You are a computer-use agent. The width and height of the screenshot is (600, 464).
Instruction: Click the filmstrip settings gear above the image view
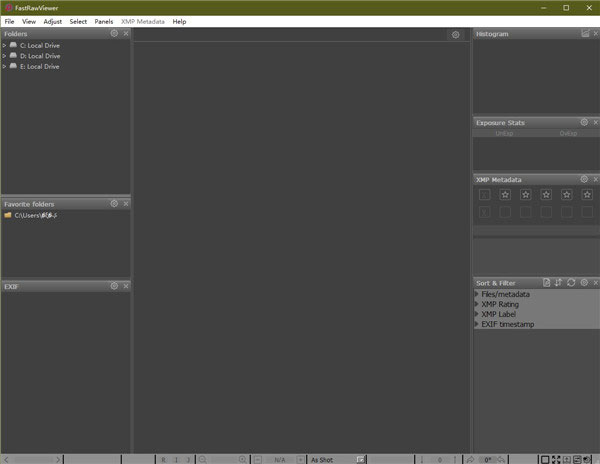click(455, 35)
